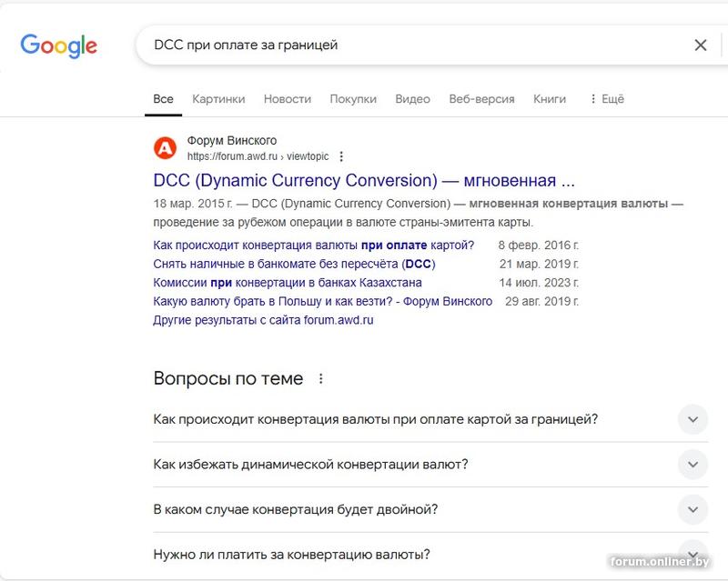Click into the Google search input field
This screenshot has height=581, width=728.
click(409, 45)
